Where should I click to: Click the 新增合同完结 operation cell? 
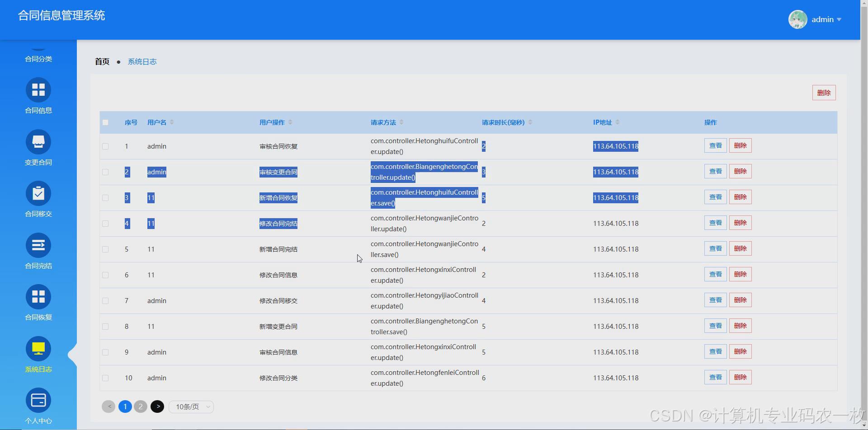point(278,249)
